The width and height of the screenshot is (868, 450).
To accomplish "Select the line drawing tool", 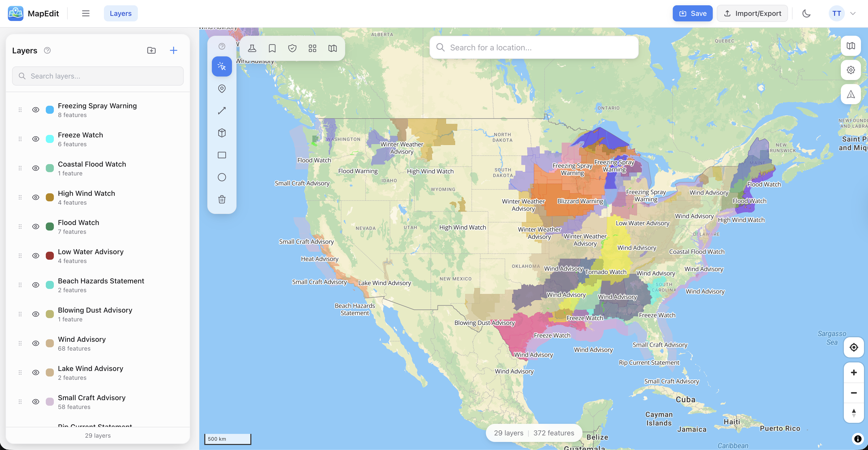I will click(x=222, y=110).
